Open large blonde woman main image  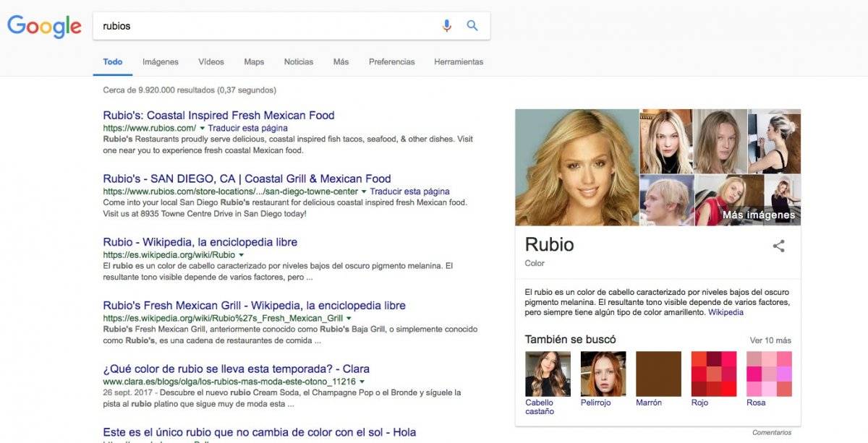point(576,168)
